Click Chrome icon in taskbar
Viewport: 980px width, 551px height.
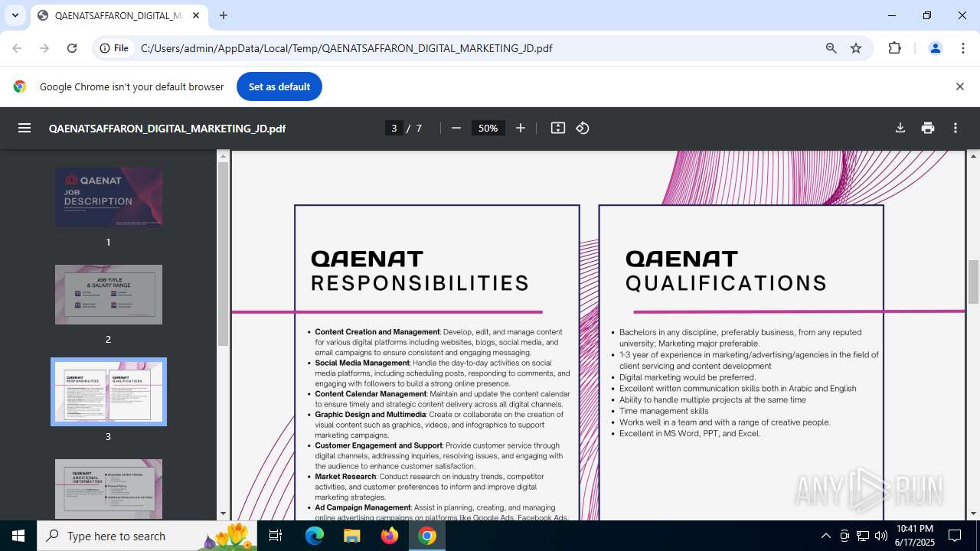click(427, 536)
